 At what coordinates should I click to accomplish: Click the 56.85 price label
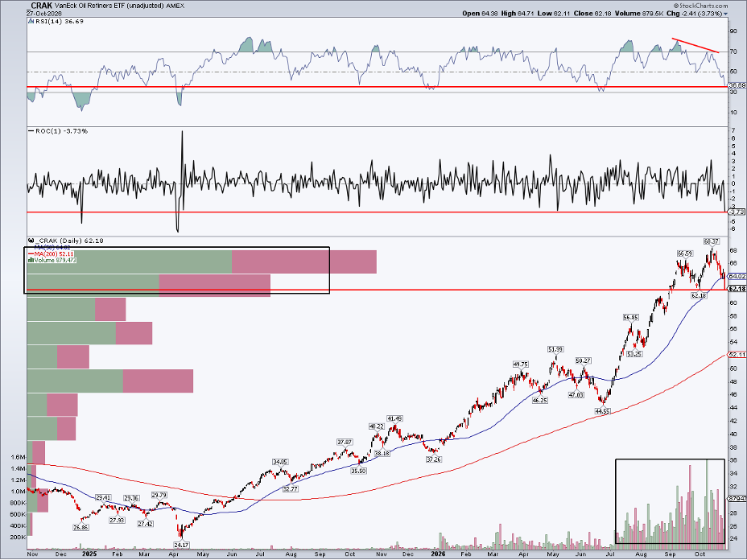point(630,318)
